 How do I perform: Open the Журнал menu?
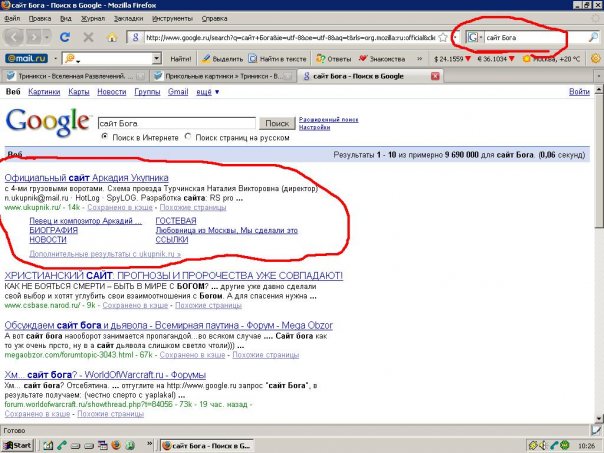93,18
